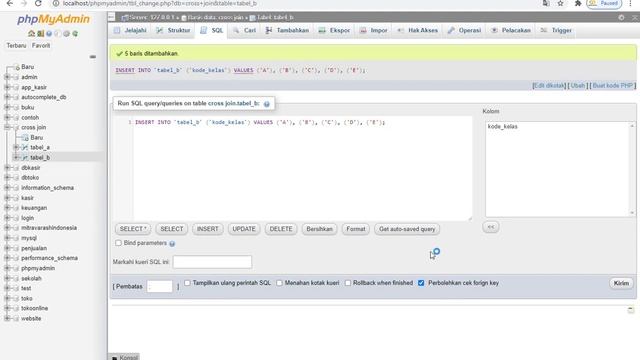
Task: Expand the buku database node
Action: (x=7, y=107)
